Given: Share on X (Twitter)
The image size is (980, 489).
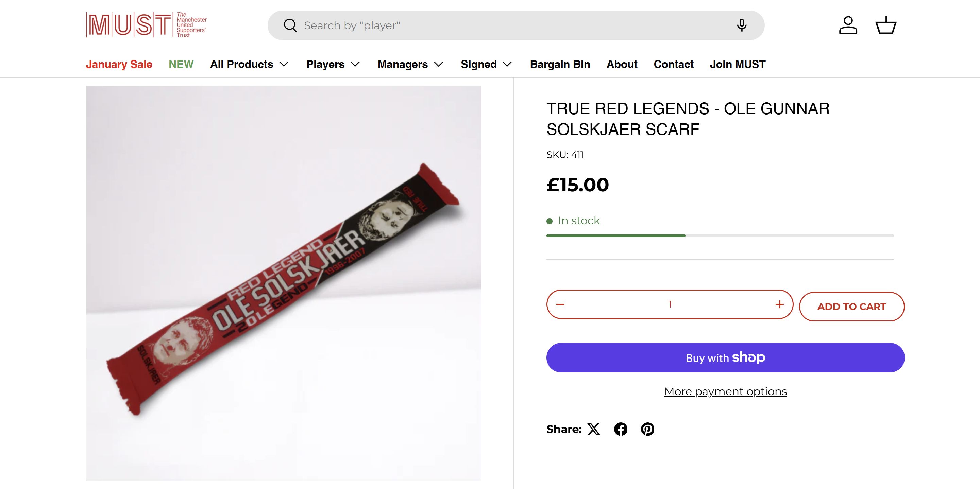Looking at the screenshot, I should pos(593,429).
